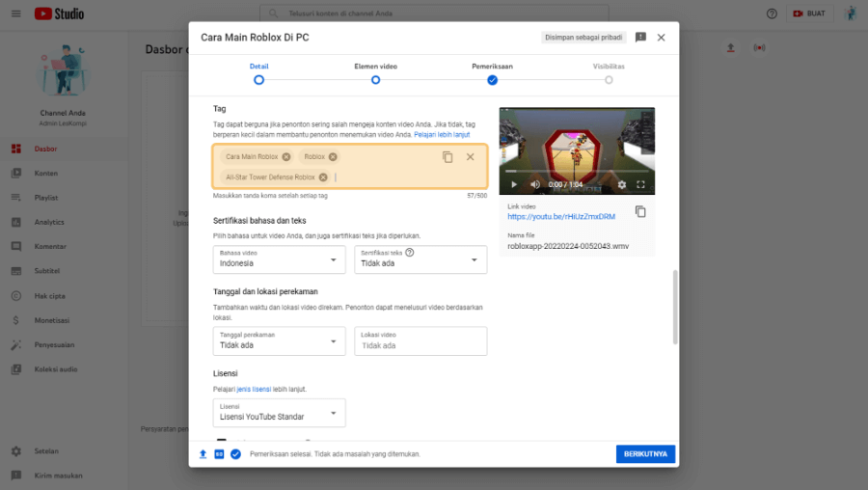Expand the Bahasa video dropdown
Screen dimensions: 868x490
tap(279, 259)
